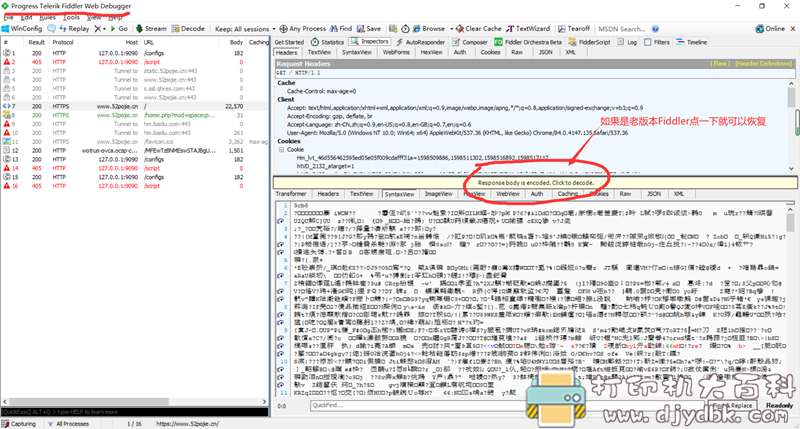
Task: Sort sessions by Host column header
Action: tap(132, 42)
